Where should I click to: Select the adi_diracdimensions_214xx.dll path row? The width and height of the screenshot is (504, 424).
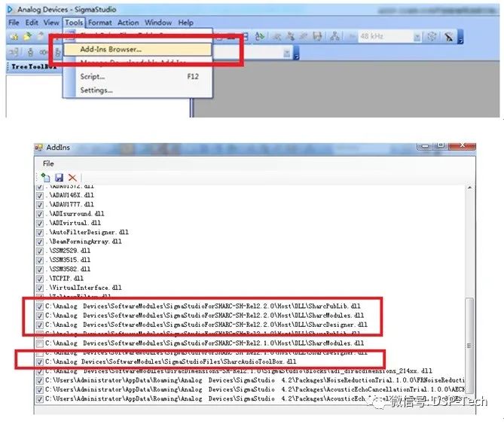pos(239,371)
